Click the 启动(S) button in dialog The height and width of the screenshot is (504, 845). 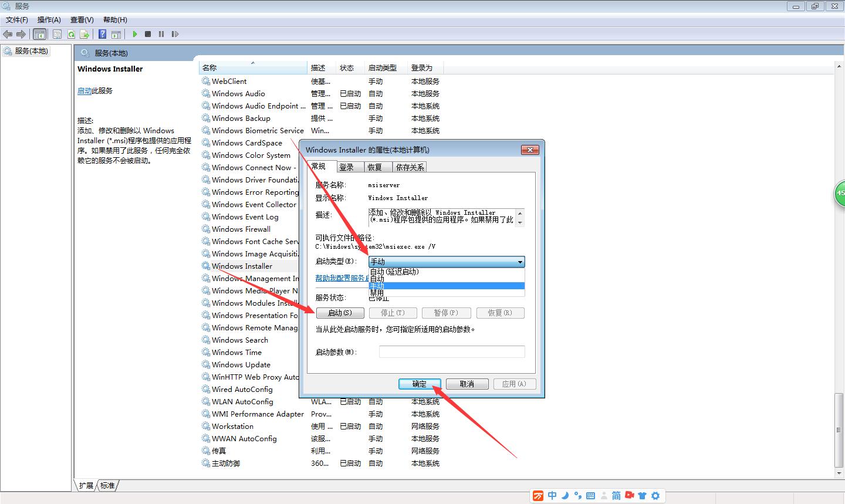(340, 313)
